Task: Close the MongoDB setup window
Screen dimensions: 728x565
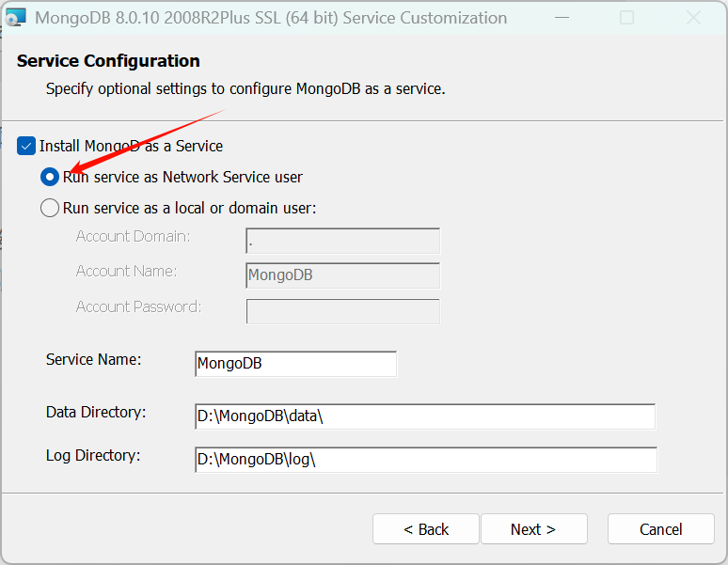Action: click(x=693, y=18)
